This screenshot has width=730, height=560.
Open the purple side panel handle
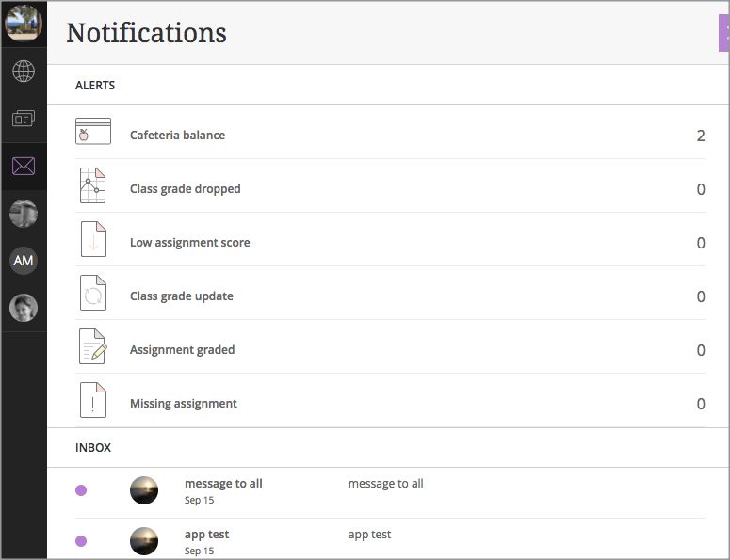[724, 33]
